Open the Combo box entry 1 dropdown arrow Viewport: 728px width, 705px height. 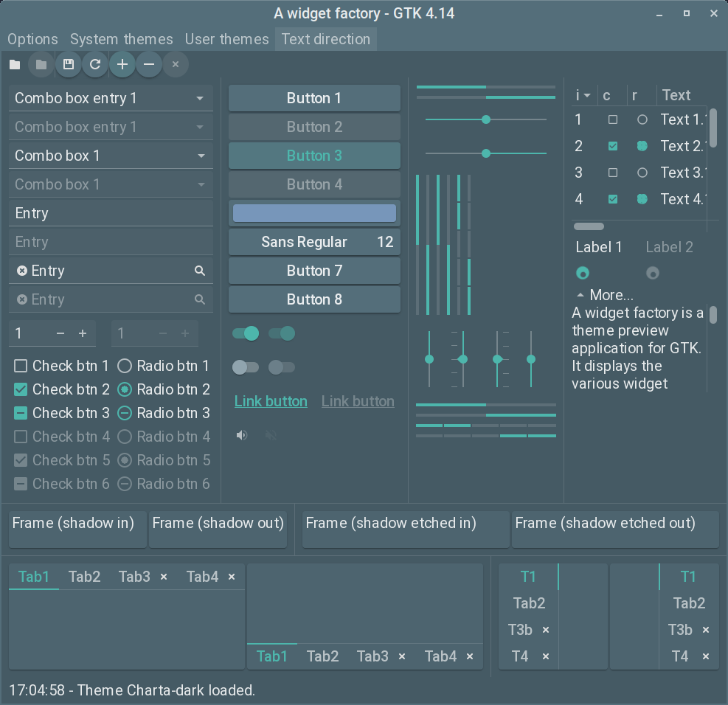click(x=200, y=98)
